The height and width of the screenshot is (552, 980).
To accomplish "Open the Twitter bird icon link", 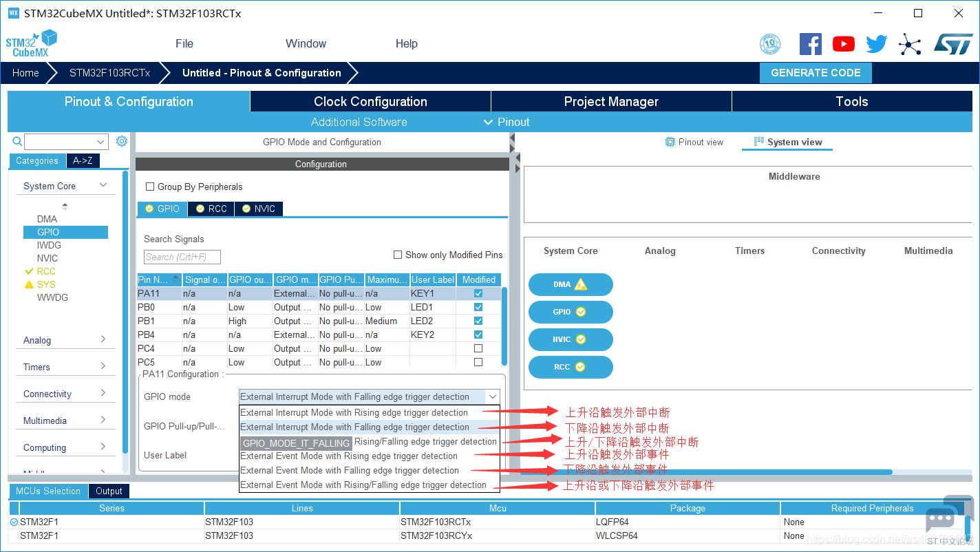I will click(877, 44).
